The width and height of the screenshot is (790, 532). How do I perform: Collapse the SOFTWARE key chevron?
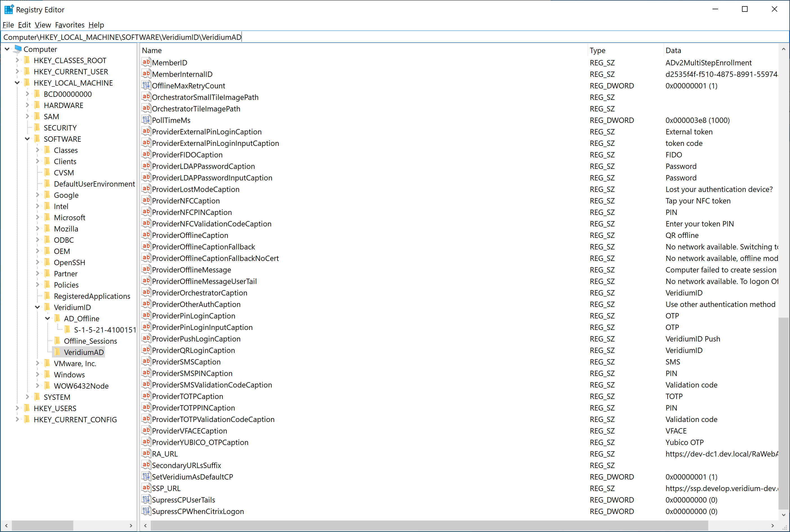pyautogui.click(x=28, y=139)
